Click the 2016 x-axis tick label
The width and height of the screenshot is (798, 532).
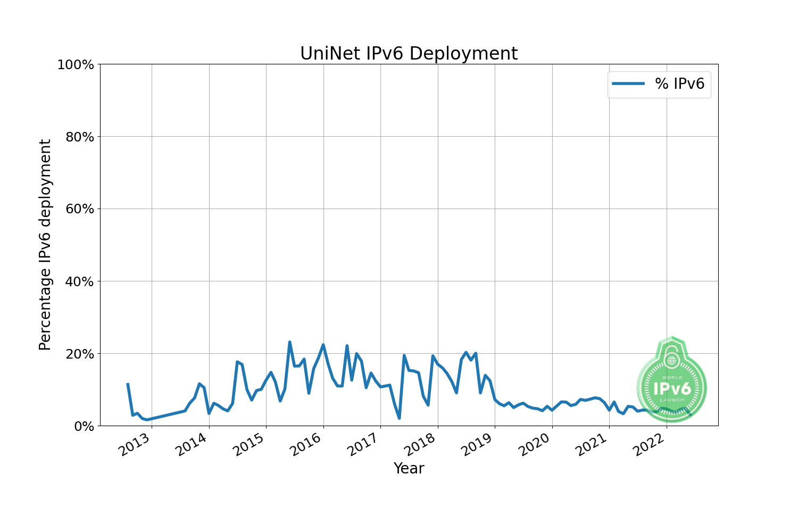click(307, 444)
